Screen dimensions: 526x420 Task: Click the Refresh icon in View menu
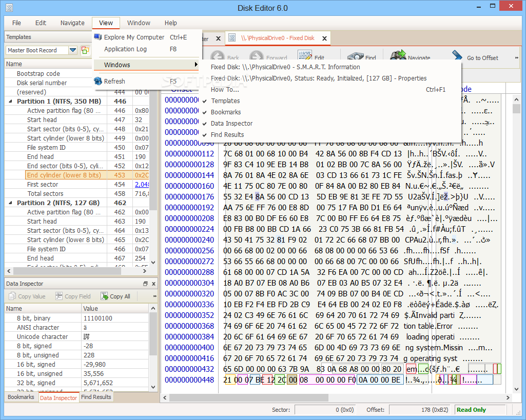pos(98,81)
